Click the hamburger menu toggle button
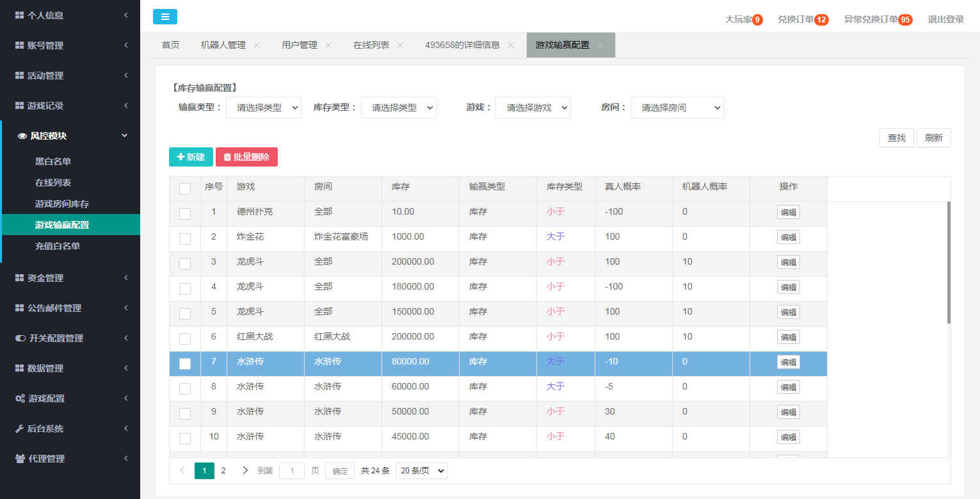 click(x=165, y=17)
